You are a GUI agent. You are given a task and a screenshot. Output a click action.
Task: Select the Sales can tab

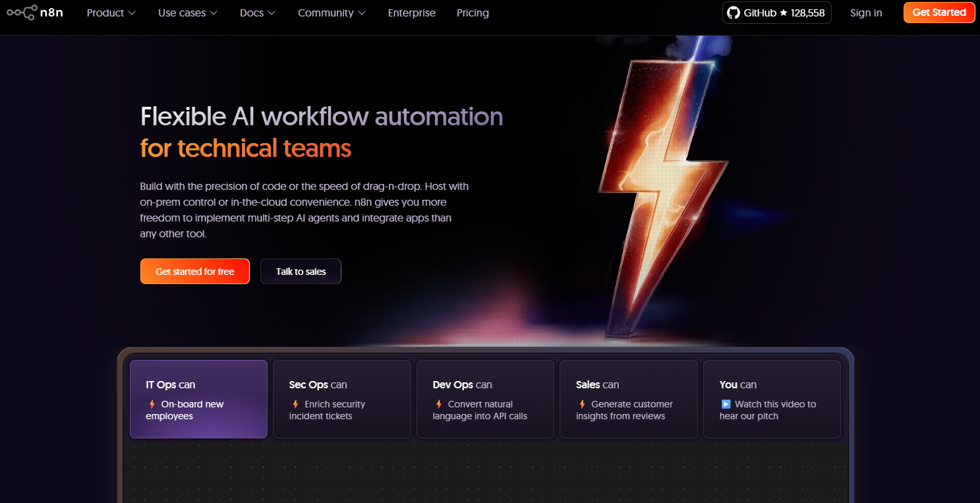point(629,399)
